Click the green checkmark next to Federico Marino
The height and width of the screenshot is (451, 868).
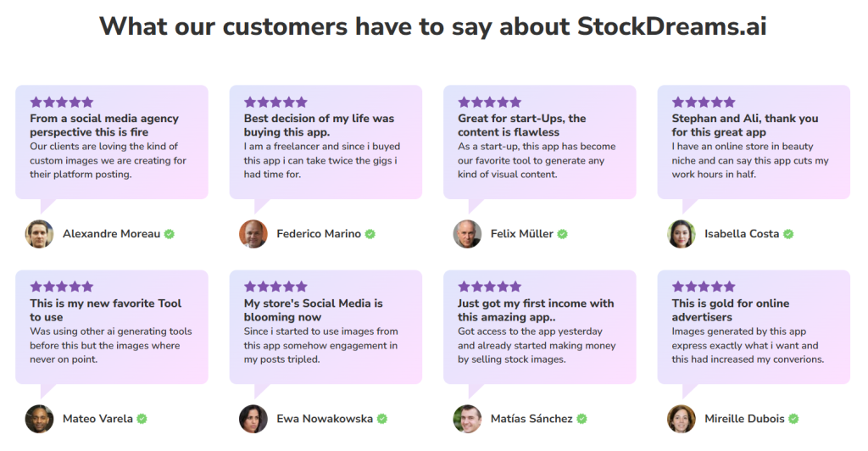point(370,234)
